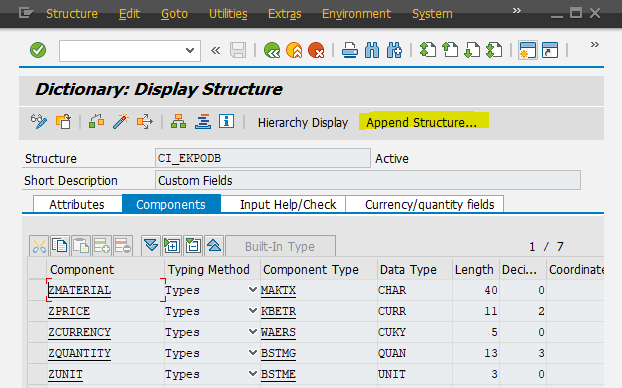Go to first page icon
Image resolution: width=622 pixels, height=388 pixels.
(428, 50)
